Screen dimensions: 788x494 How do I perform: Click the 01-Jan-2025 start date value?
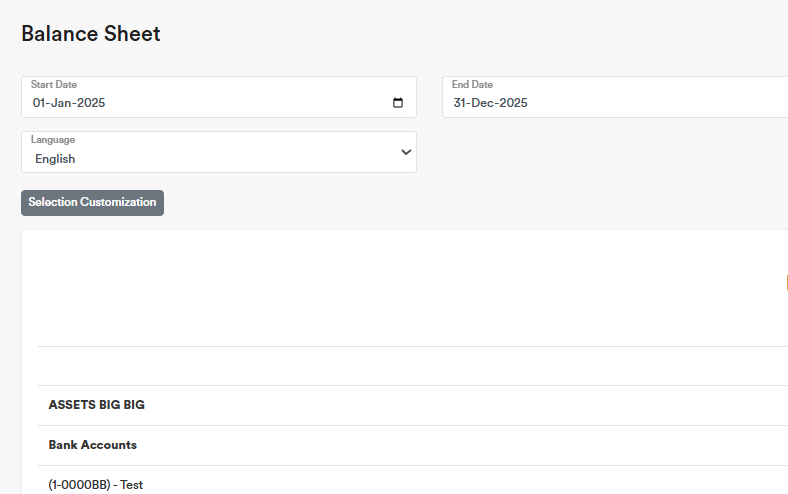point(69,103)
